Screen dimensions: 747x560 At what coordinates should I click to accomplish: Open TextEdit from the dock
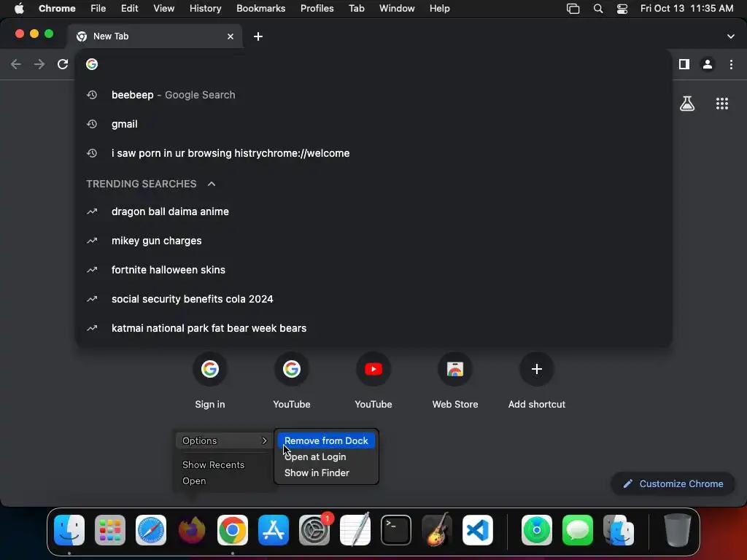click(355, 530)
